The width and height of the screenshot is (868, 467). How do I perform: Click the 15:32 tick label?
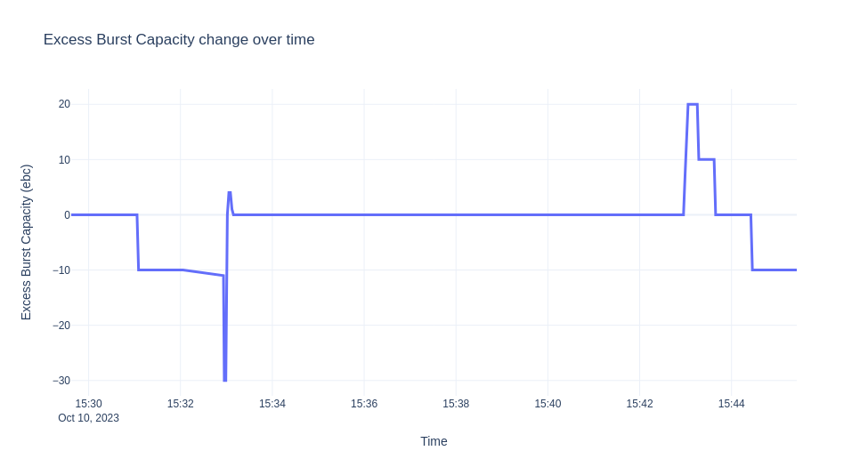pos(181,404)
